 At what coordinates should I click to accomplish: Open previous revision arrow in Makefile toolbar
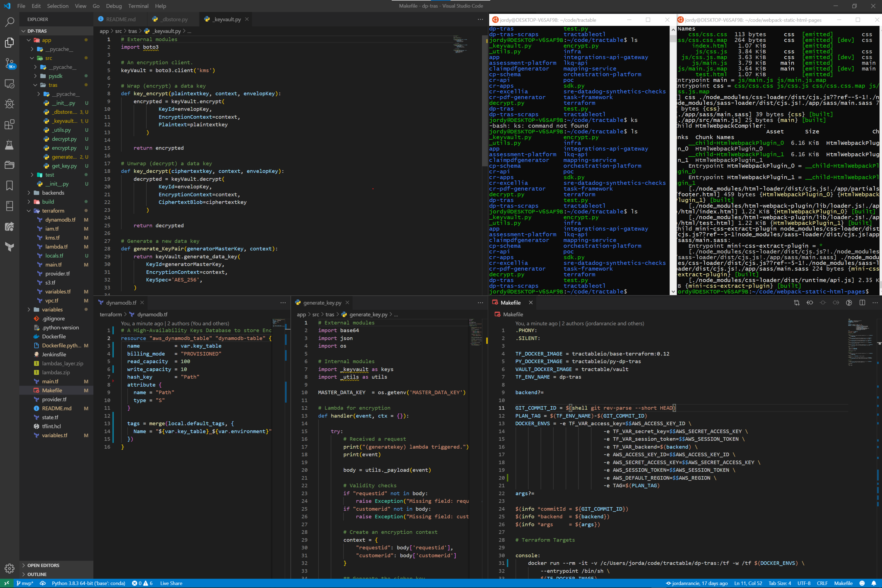pos(810,303)
